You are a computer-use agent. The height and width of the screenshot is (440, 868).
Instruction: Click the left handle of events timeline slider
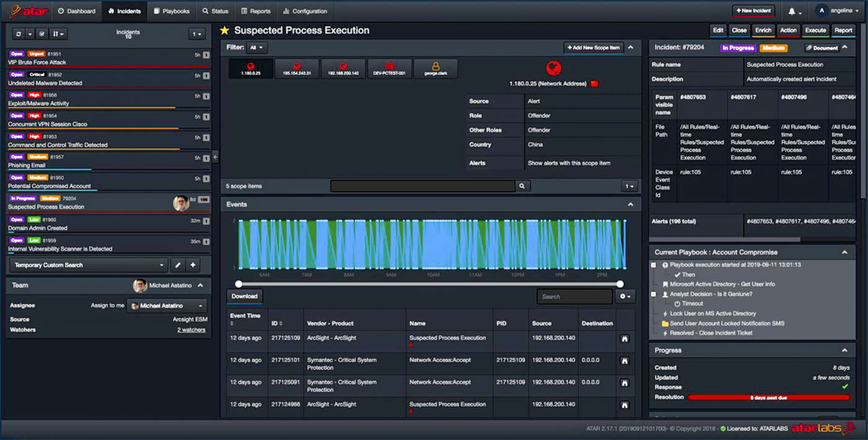(239, 284)
